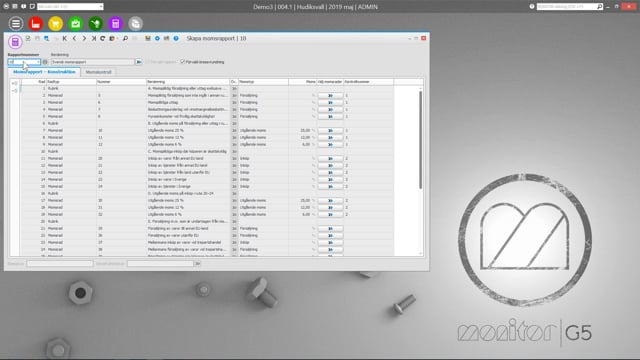Open the hamburger main menu

point(16,24)
